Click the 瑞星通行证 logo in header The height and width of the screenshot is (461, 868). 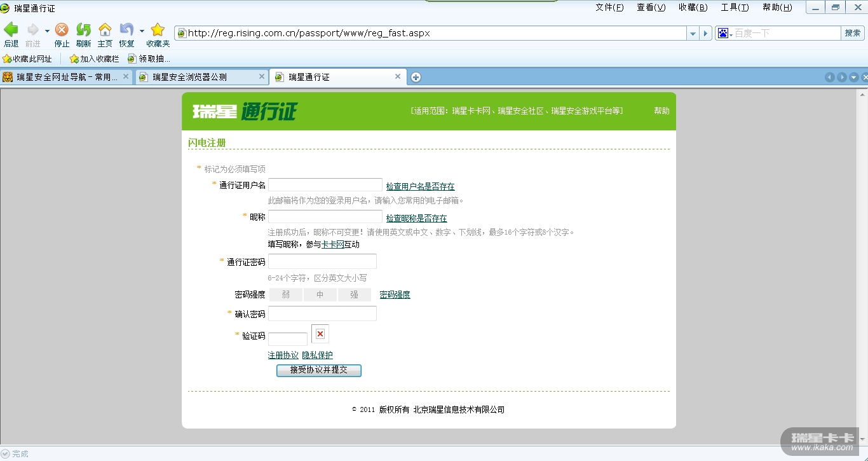click(x=245, y=111)
